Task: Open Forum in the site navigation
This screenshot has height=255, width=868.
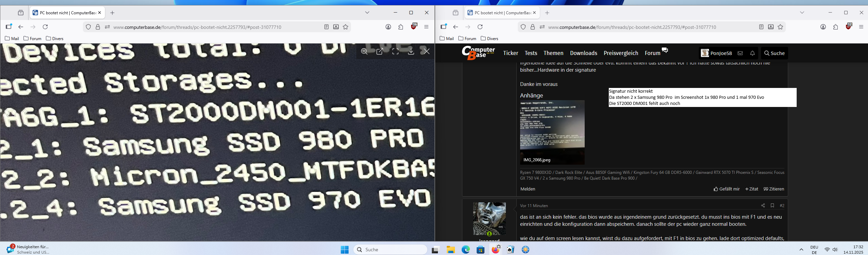Action: point(653,53)
